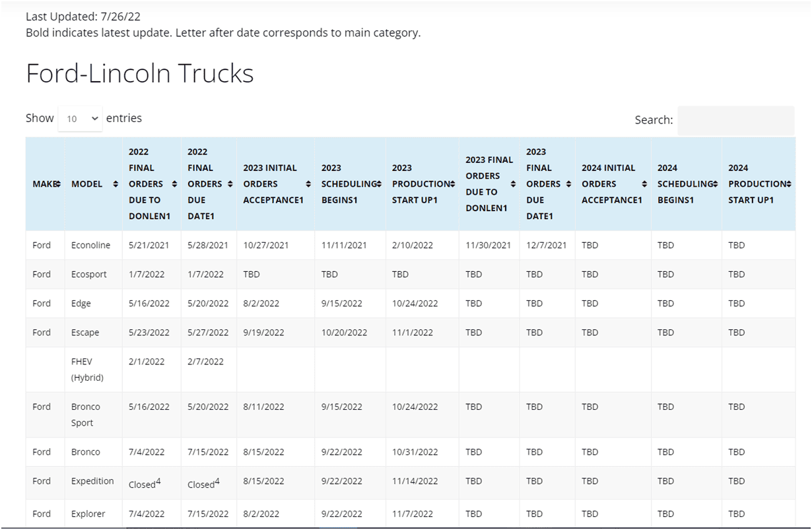Select the Bronco Sport model cell
Screen dimensions: 812x530
click(93, 414)
